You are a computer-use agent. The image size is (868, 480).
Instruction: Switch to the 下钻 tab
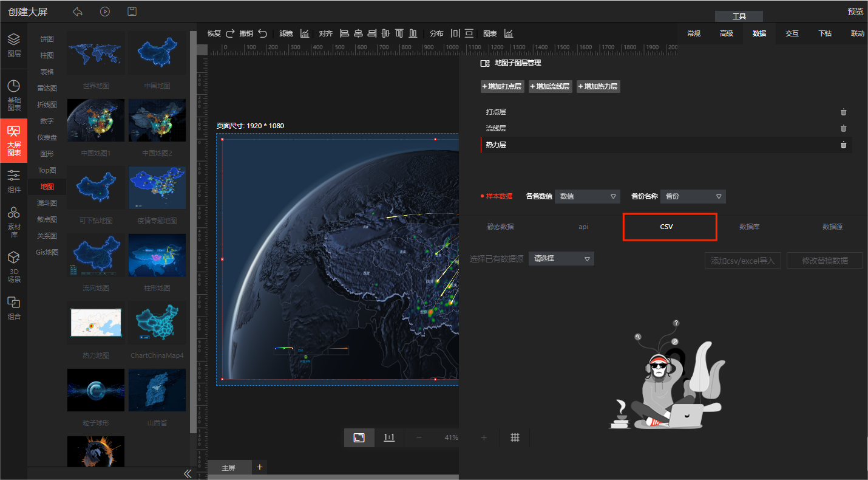click(x=825, y=33)
